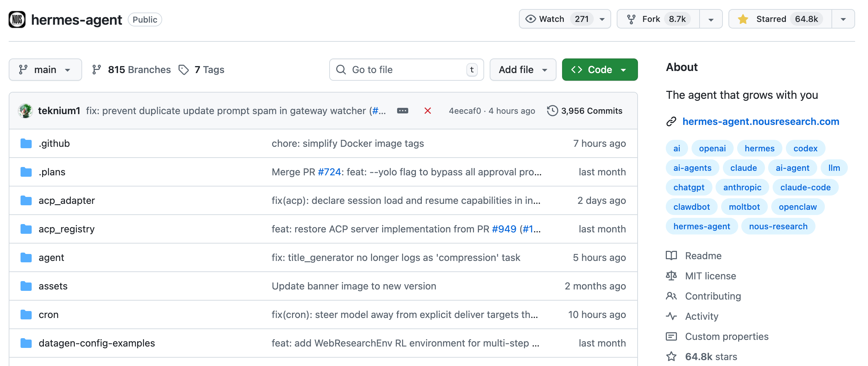
Task: Click the Custom properties icon
Action: (671, 336)
